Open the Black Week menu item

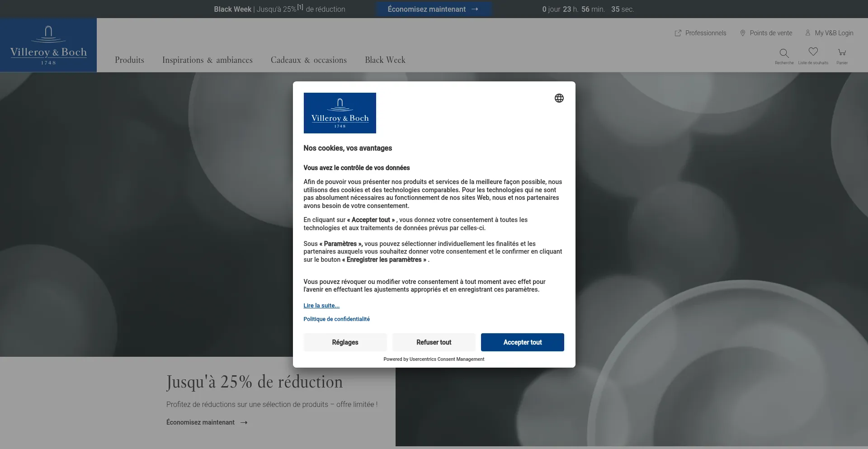click(385, 60)
